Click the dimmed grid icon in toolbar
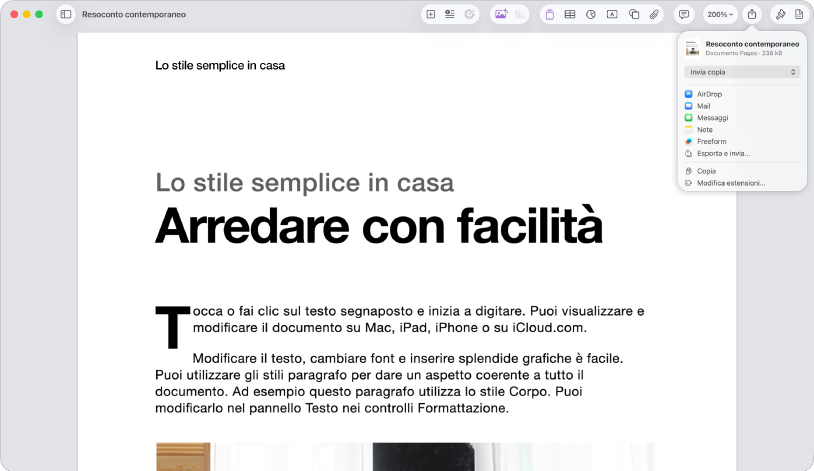The image size is (814, 471). pyautogui.click(x=520, y=15)
